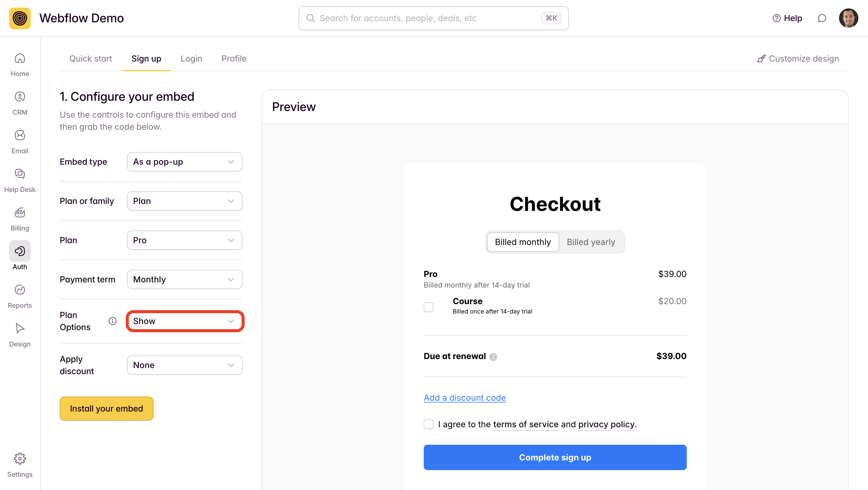Viewport: 868px width, 490px height.
Task: Open the Design section icon
Action: pyautogui.click(x=20, y=335)
